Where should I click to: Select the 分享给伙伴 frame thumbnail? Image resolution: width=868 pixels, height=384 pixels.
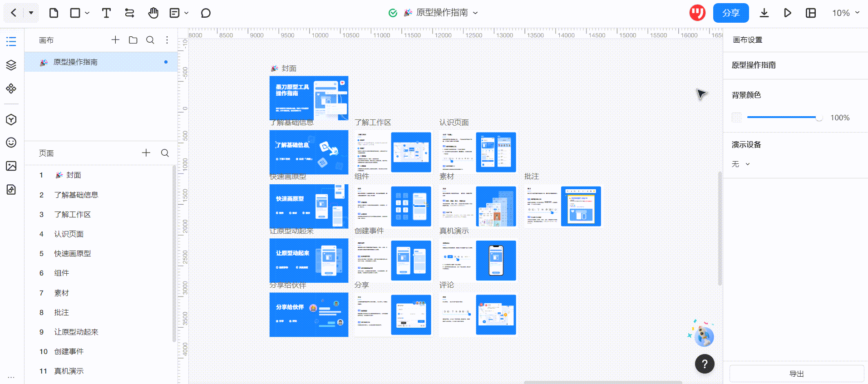[309, 315]
